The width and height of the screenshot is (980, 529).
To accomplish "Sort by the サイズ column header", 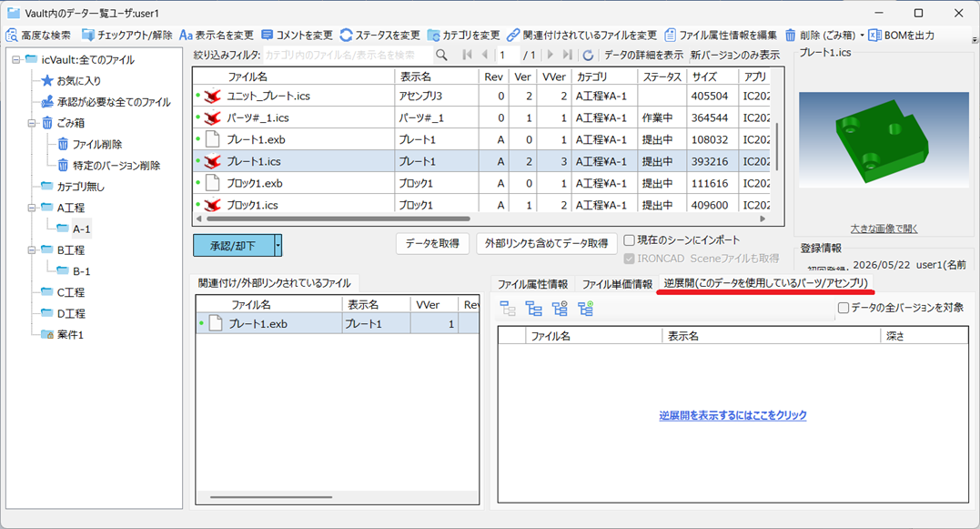I will click(712, 76).
